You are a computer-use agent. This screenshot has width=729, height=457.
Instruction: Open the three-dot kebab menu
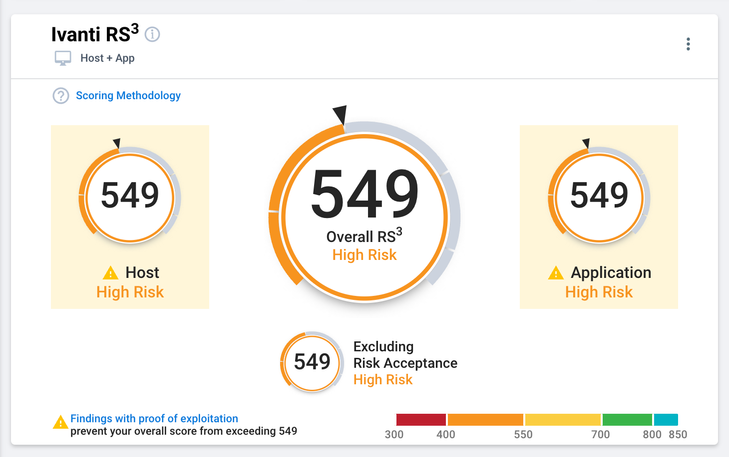coord(688,44)
